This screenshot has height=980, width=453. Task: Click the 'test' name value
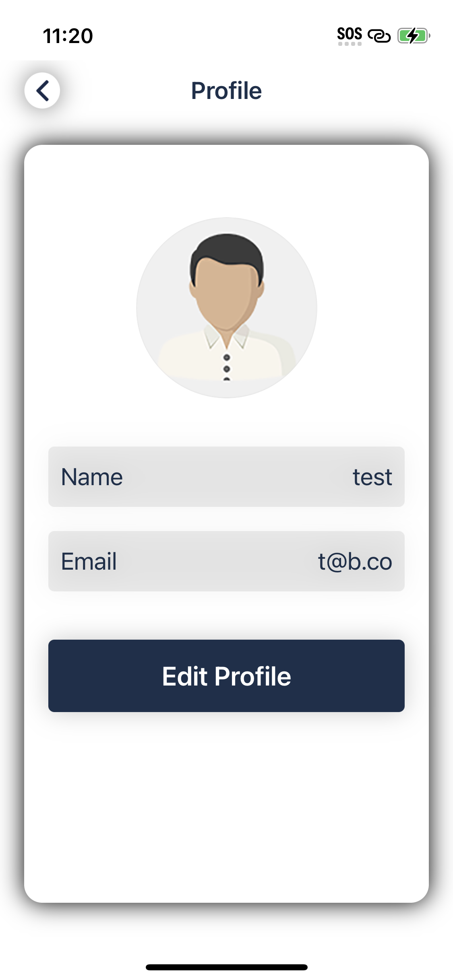coord(372,477)
